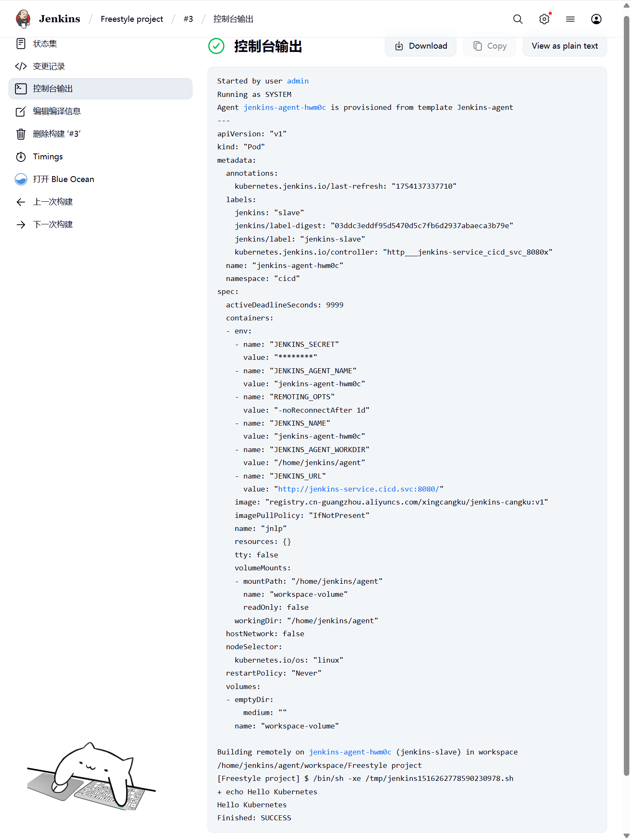This screenshot has width=631, height=840.
Task: Click the 'Finished: SUCCESS' line
Action: tap(254, 818)
